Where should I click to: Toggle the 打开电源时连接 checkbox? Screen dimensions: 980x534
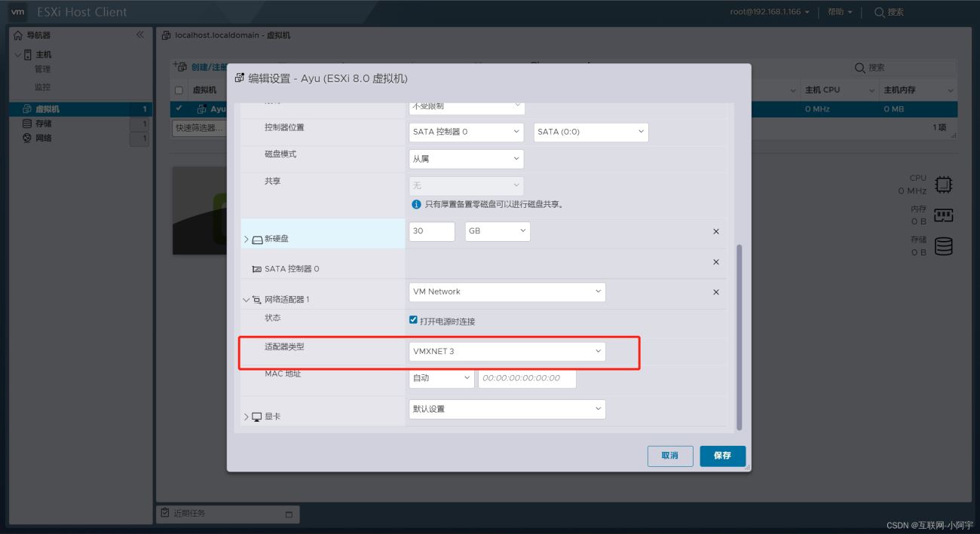[413, 320]
